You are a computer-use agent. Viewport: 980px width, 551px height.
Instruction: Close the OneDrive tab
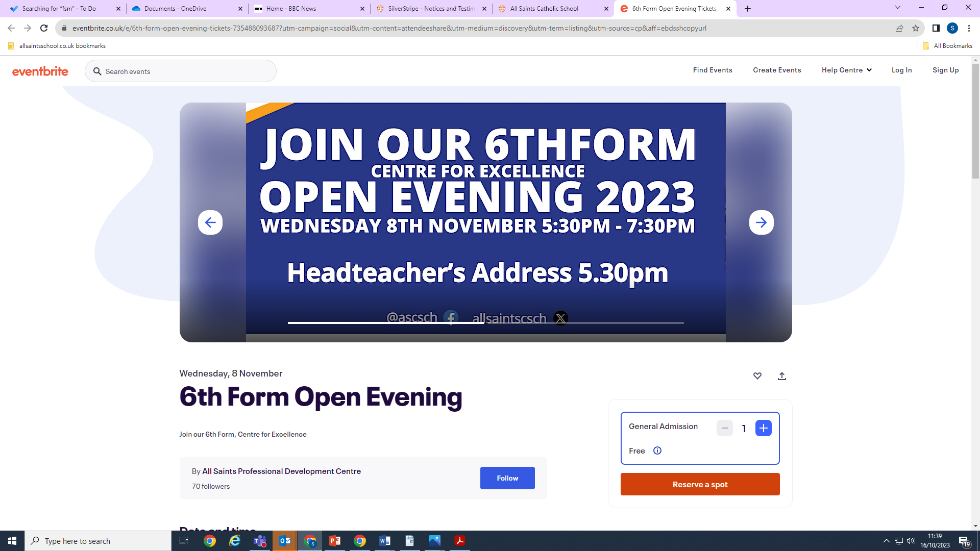[240, 9]
